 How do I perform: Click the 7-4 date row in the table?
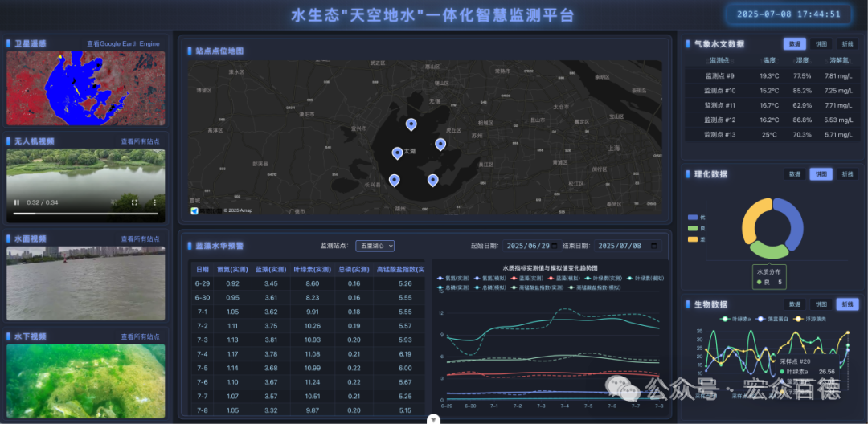[308, 354]
